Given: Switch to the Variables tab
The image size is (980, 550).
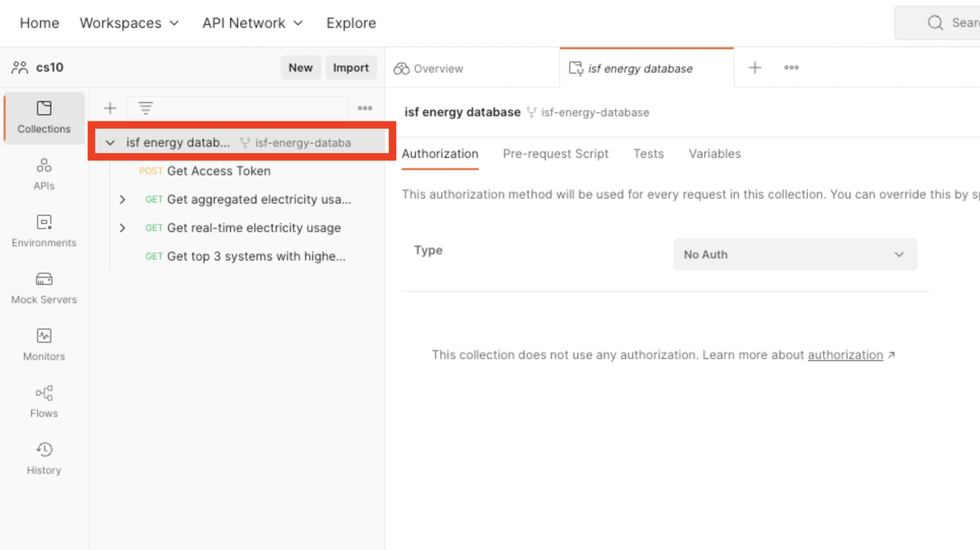Looking at the screenshot, I should pos(714,154).
